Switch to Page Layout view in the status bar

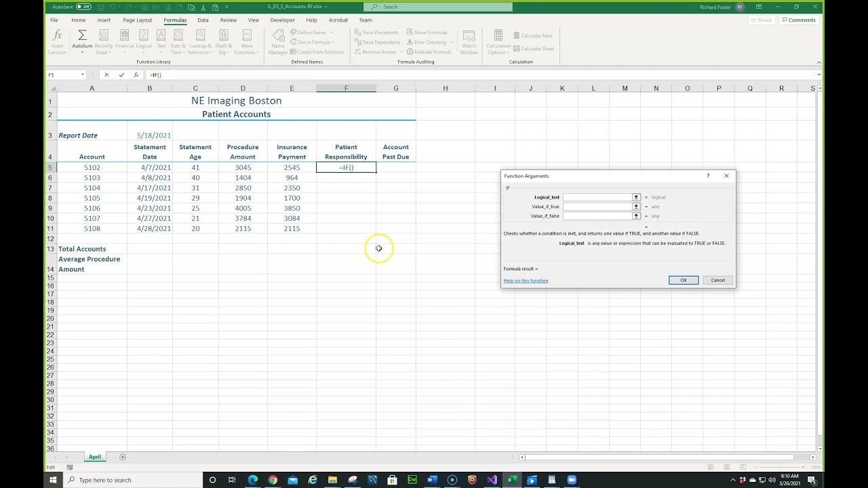[727, 467]
